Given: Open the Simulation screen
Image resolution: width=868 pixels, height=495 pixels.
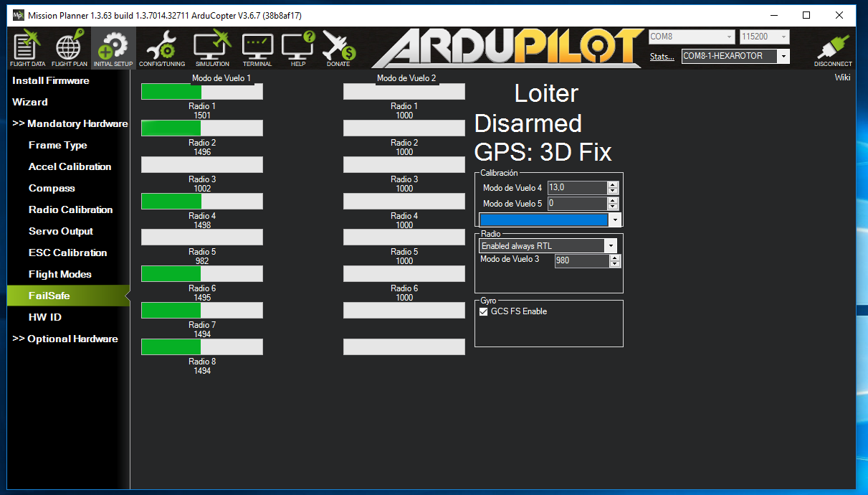Looking at the screenshot, I should click(x=212, y=48).
